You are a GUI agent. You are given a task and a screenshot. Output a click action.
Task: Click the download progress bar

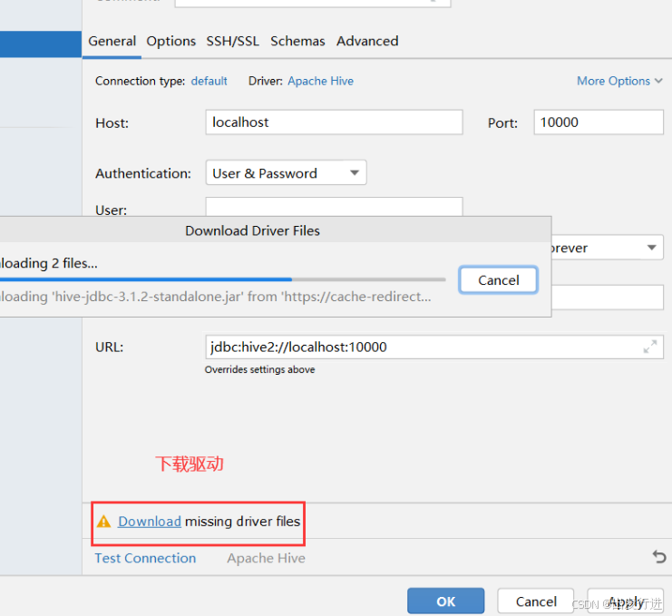click(223, 279)
